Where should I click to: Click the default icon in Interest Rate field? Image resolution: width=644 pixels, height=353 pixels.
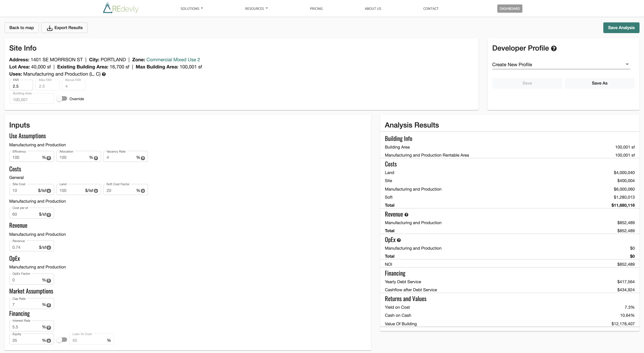tap(49, 327)
